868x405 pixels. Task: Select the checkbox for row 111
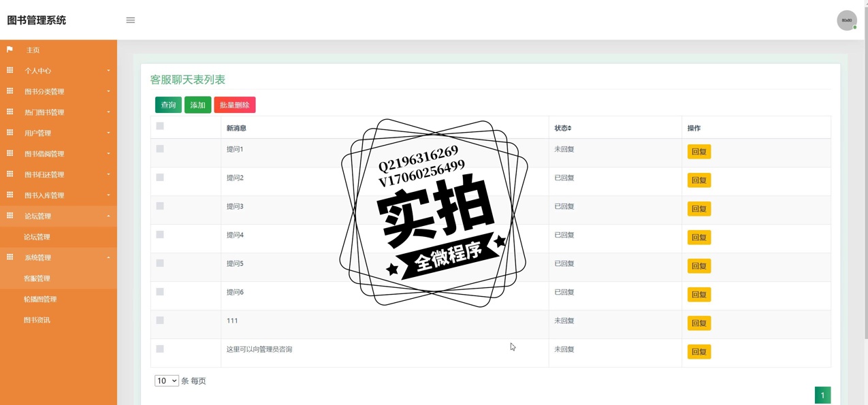point(160,321)
